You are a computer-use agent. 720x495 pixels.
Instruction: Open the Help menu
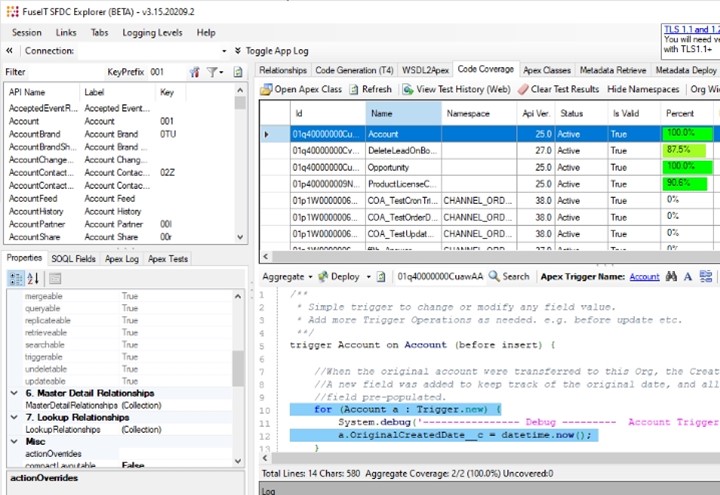[x=206, y=33]
